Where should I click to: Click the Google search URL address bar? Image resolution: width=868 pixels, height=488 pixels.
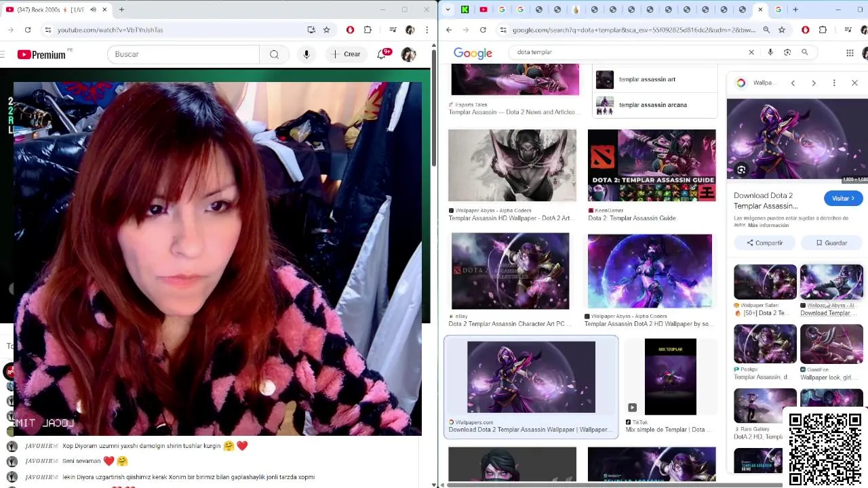coord(633,30)
